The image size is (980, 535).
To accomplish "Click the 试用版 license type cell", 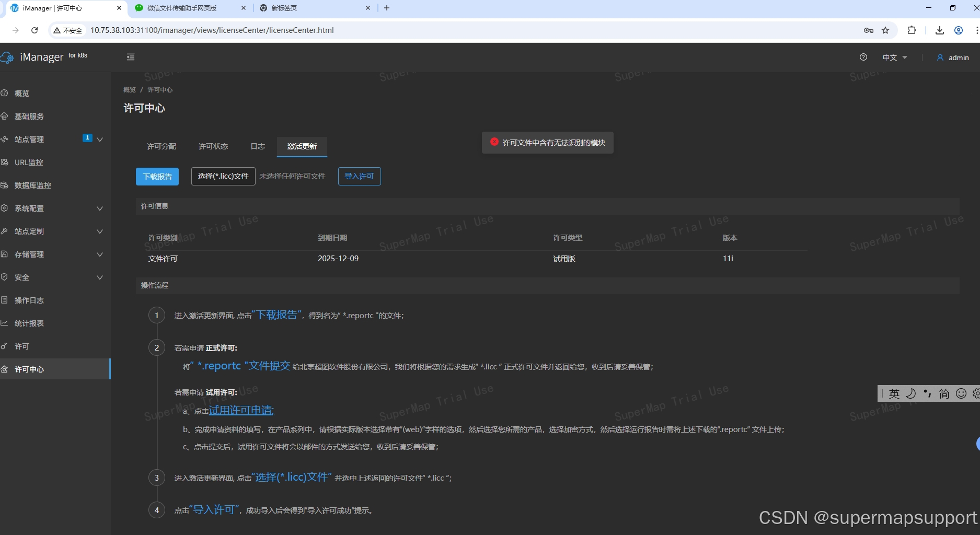I will [564, 259].
